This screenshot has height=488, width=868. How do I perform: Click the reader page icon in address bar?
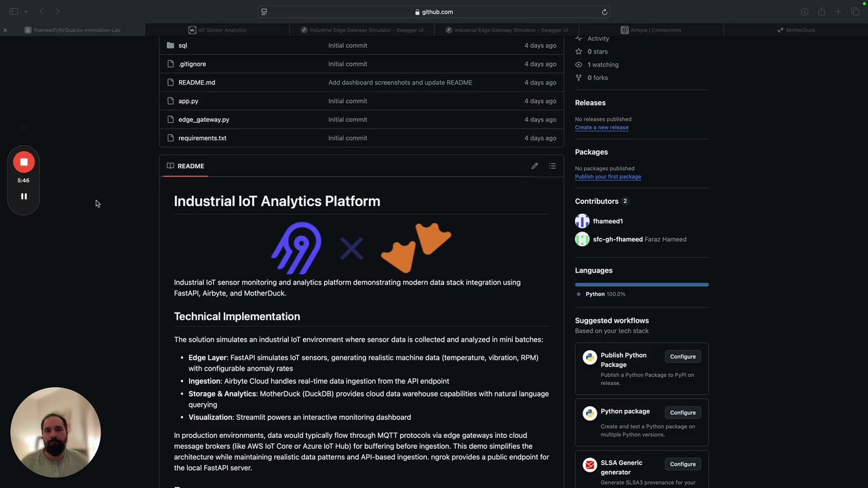264,12
